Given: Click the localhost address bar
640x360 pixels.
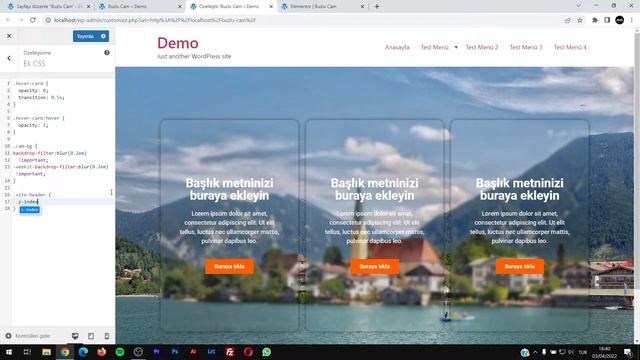Looking at the screenshot, I should click(x=302, y=20).
